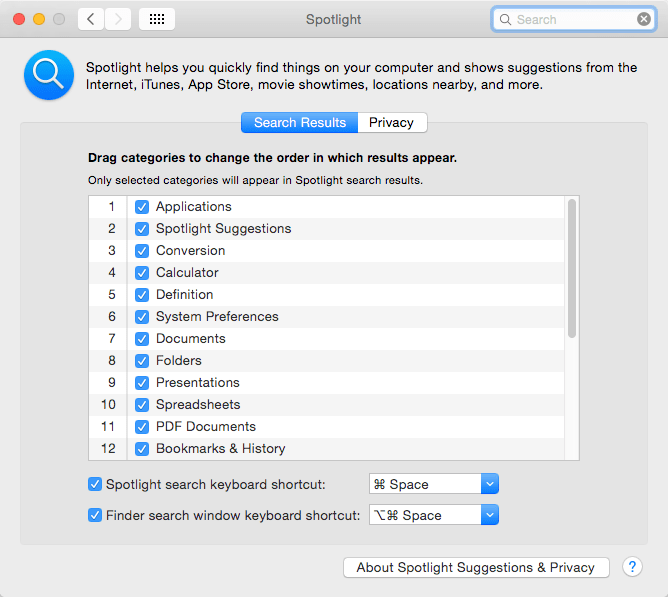The height and width of the screenshot is (597, 668).
Task: Clear the search field with the X icon
Action: coord(644,19)
